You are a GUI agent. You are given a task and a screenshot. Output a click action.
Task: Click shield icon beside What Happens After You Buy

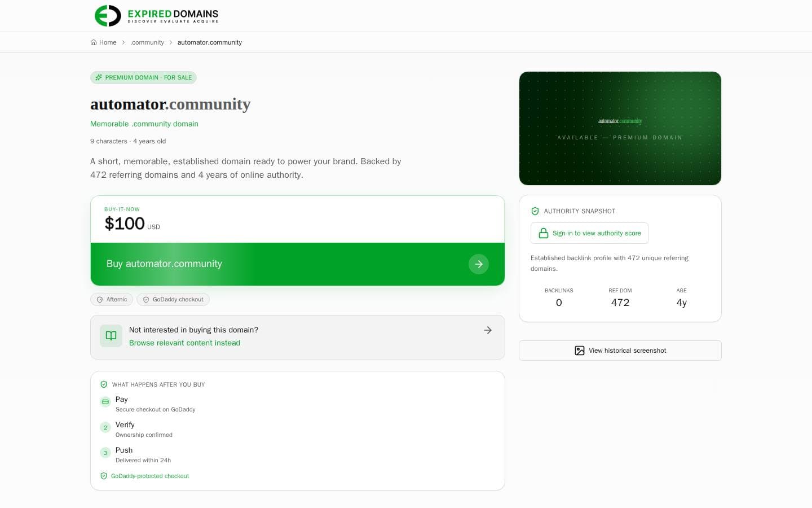click(x=104, y=384)
